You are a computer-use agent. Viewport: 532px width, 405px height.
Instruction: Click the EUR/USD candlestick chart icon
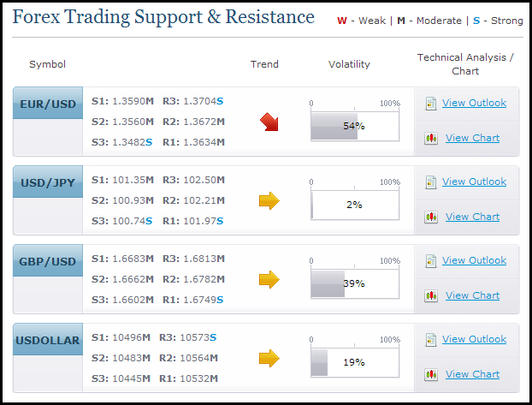pyautogui.click(x=431, y=139)
